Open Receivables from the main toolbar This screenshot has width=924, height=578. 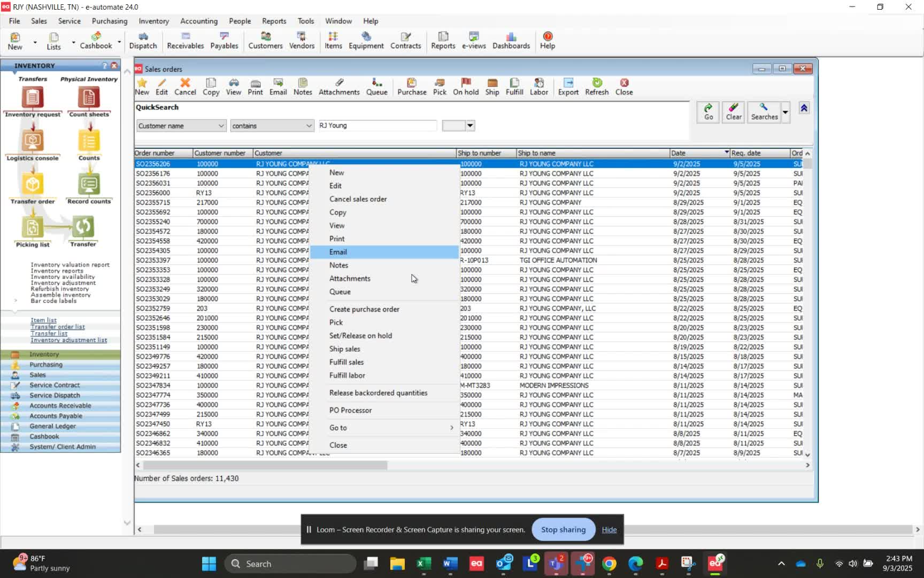(185, 41)
